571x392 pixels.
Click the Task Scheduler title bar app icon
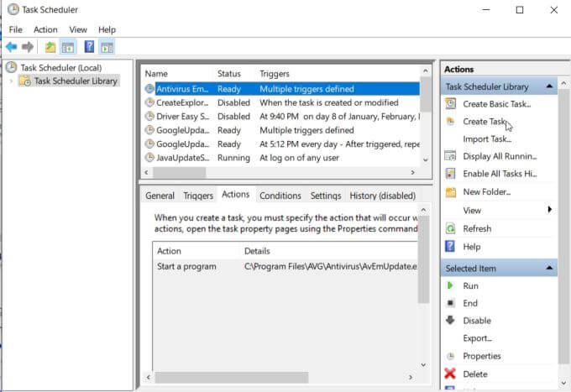point(13,9)
